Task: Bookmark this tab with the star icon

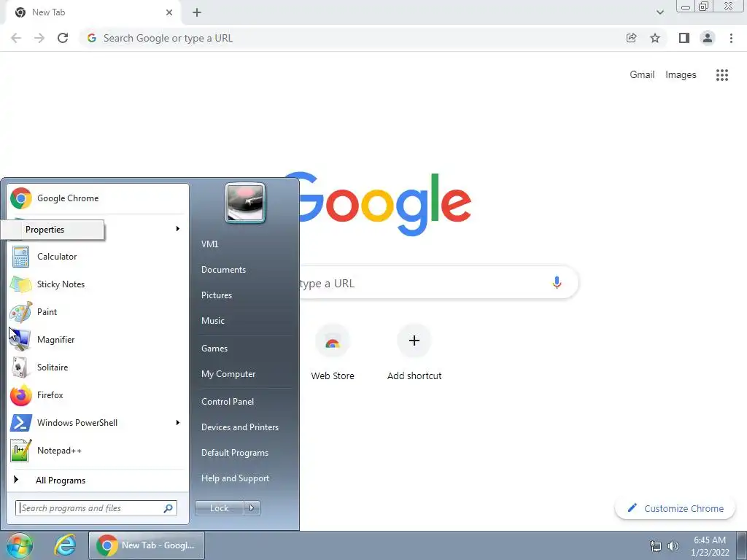Action: (655, 38)
